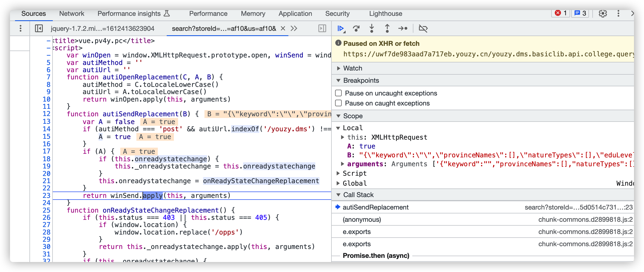The width and height of the screenshot is (644, 272).
Task: Show the error count badge
Action: (561, 13)
